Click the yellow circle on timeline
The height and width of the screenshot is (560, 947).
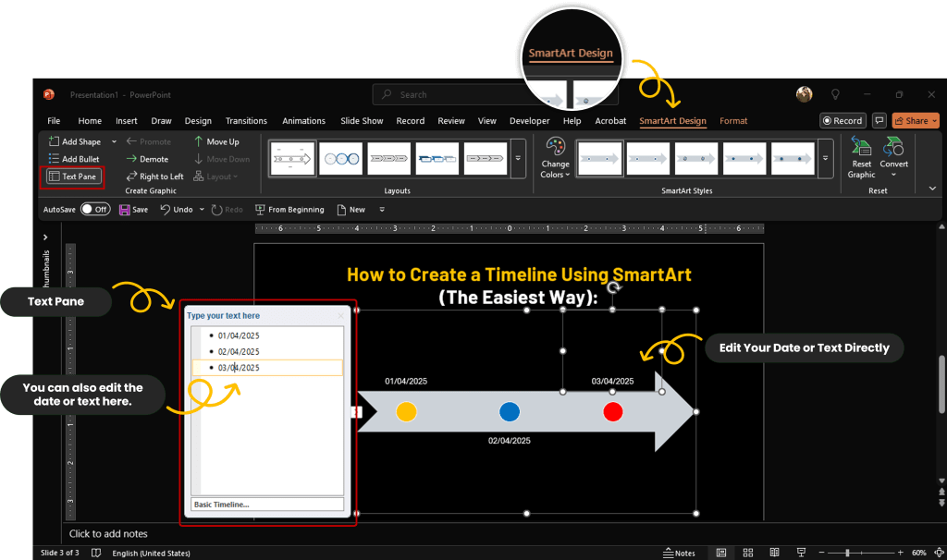click(x=406, y=412)
